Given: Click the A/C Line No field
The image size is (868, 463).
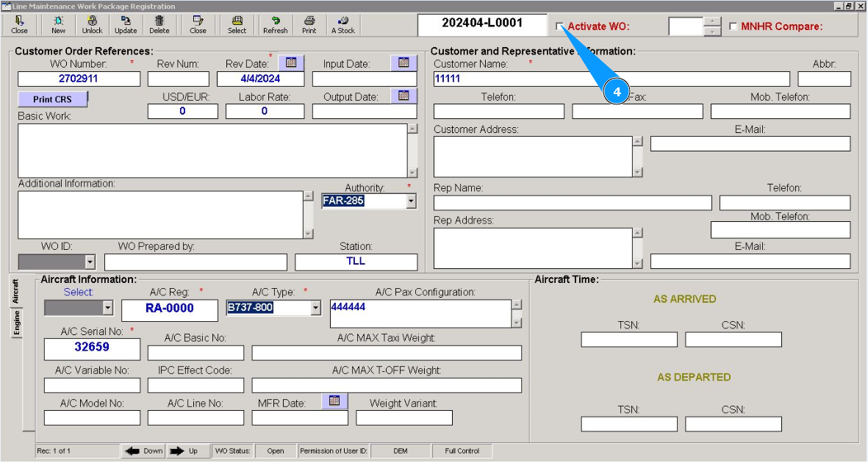Looking at the screenshot, I should (x=196, y=417).
